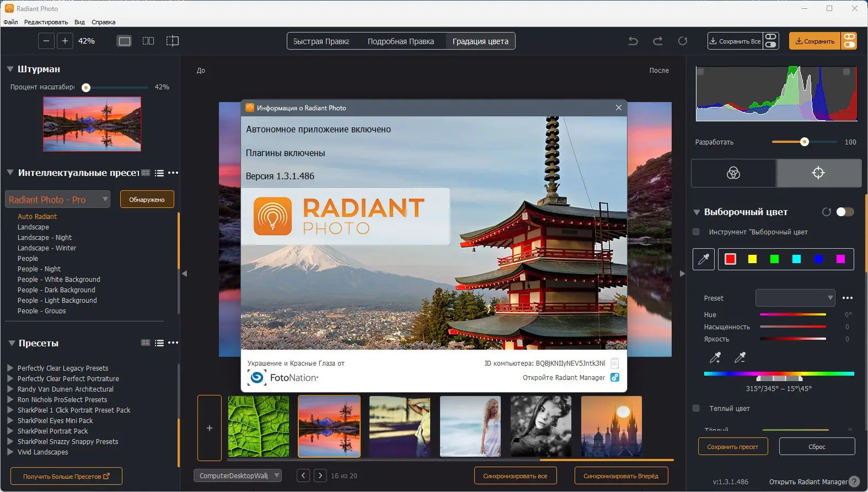
Task: Click the Сброс button
Action: tap(817, 447)
